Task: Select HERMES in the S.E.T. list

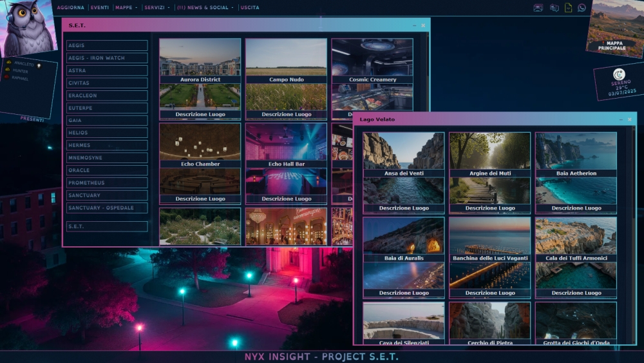Action: coord(107,145)
